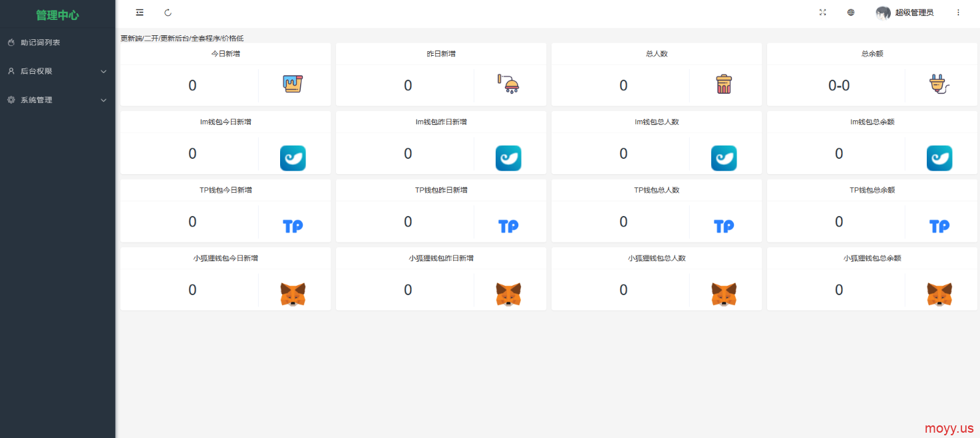Select the 总余额 card title

point(872,54)
